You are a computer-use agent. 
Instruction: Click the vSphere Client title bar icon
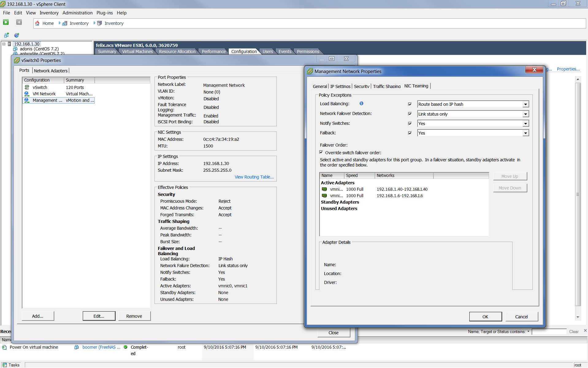[x=3, y=4]
